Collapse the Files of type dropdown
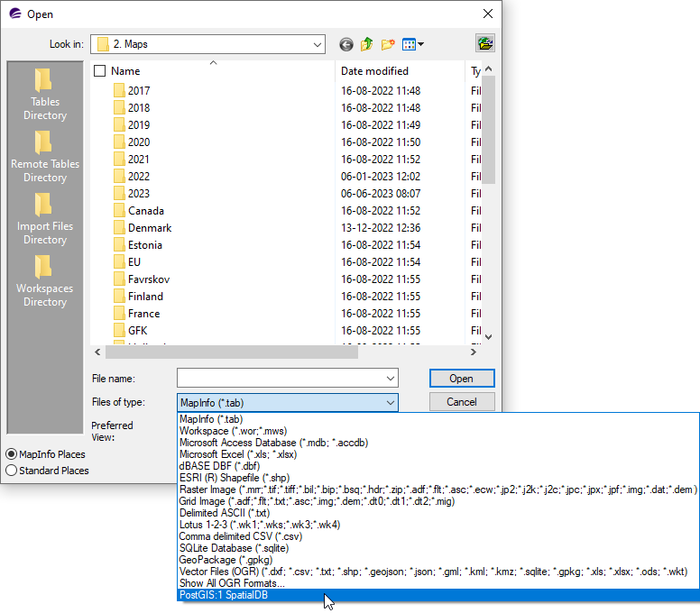 point(391,402)
